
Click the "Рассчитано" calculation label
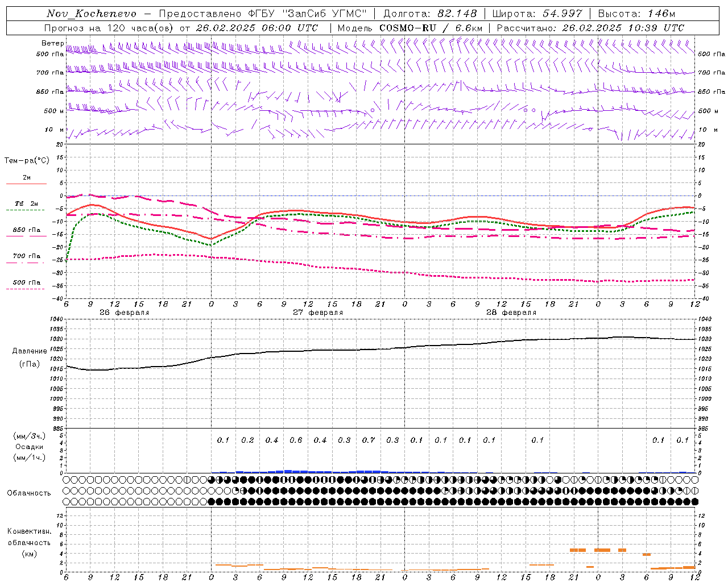tap(527, 28)
